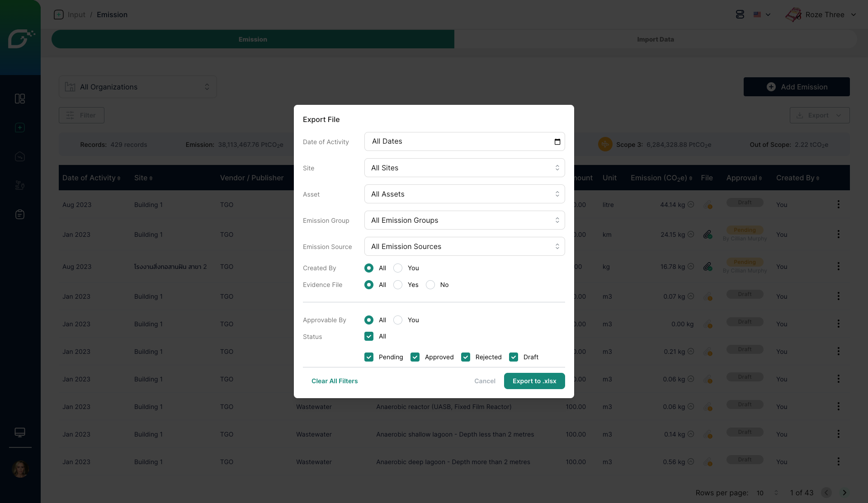868x503 pixels.
Task: Toggle the Pending status checkbox
Action: pyautogui.click(x=369, y=357)
